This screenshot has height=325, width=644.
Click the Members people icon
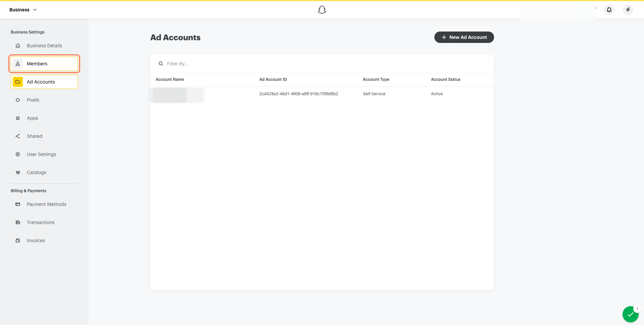(18, 64)
